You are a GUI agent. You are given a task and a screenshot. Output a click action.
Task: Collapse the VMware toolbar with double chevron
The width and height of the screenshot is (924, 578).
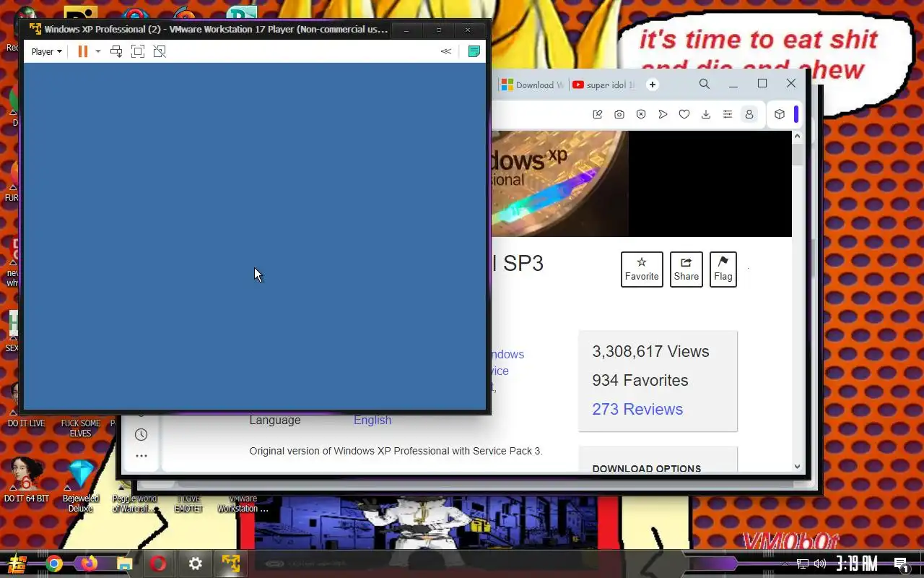pyautogui.click(x=446, y=51)
